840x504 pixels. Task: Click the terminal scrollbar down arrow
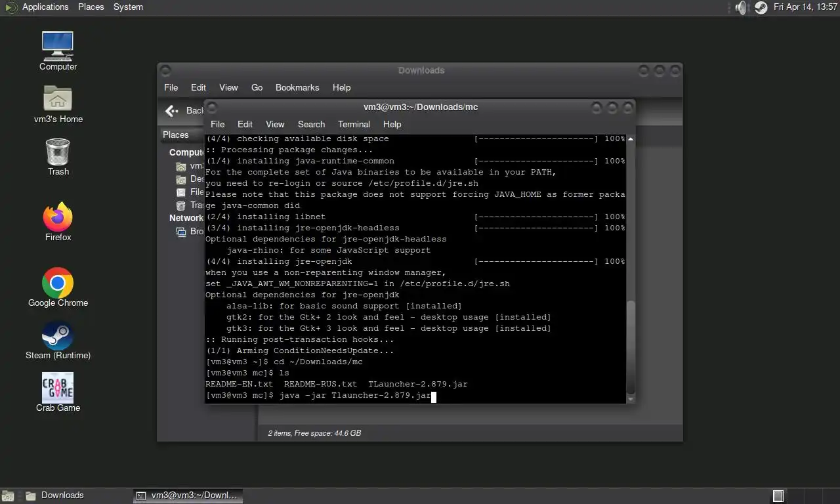631,398
